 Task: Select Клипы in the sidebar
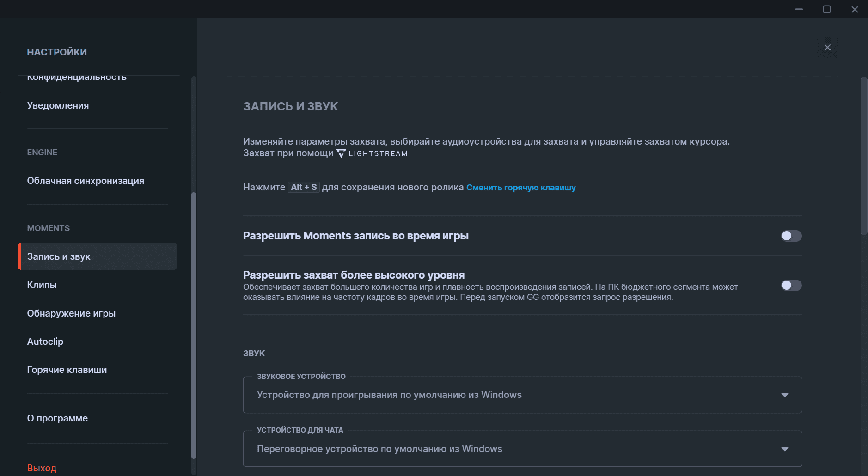pyautogui.click(x=42, y=285)
